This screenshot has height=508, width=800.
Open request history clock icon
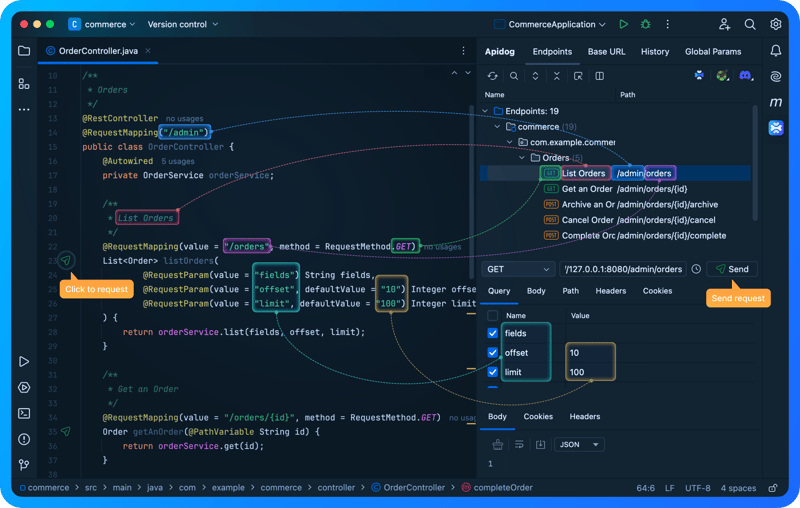tap(696, 269)
